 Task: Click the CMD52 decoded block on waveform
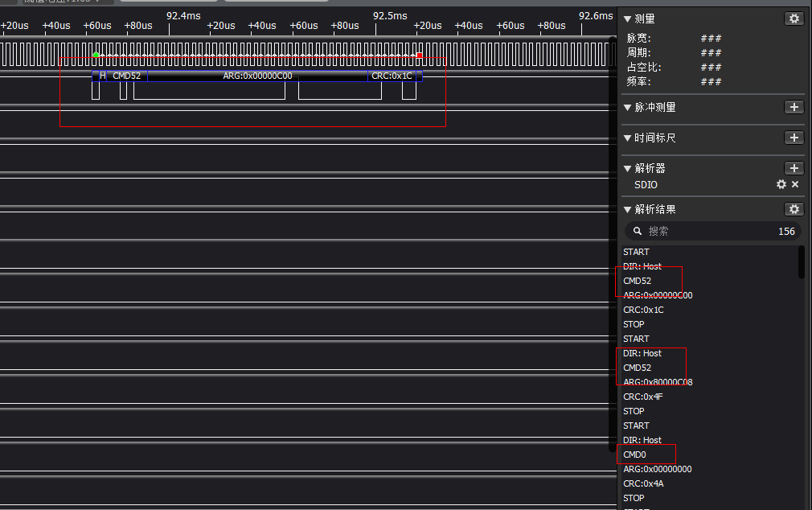127,76
